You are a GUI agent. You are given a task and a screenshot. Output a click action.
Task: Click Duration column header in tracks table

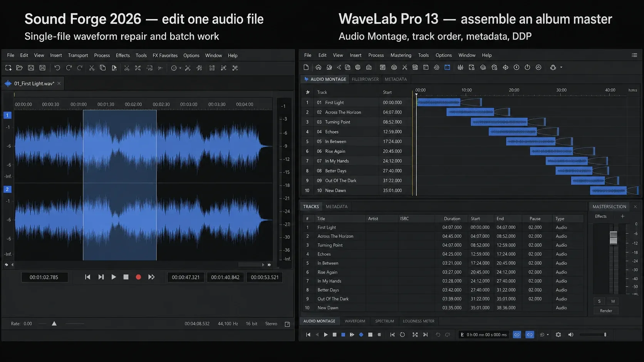tap(452, 219)
